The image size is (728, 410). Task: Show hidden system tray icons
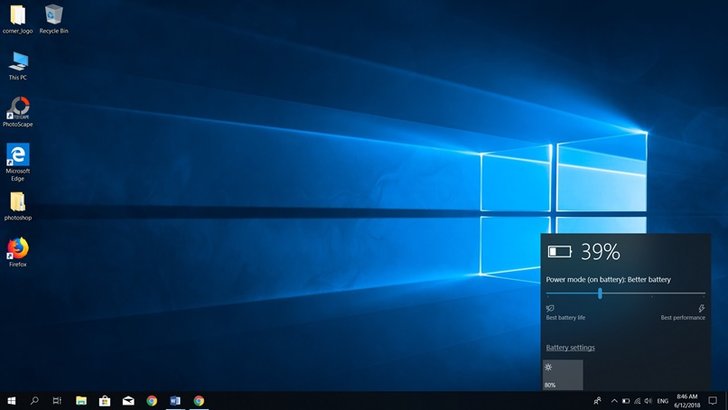point(614,401)
